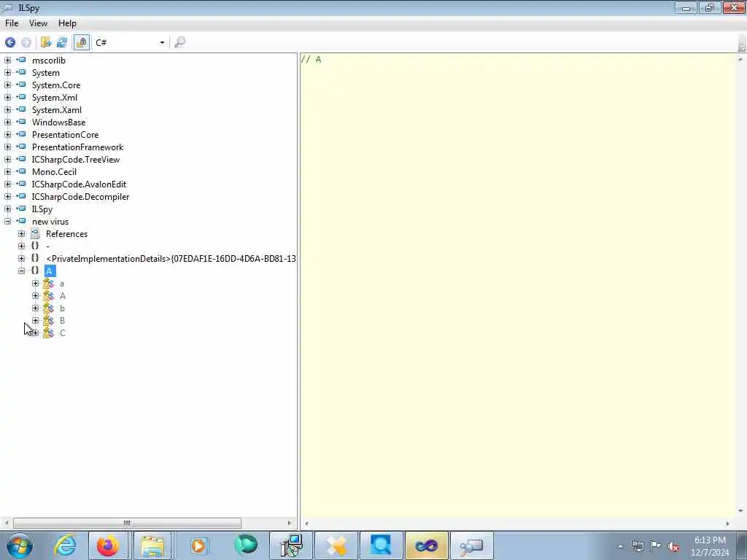Select the References label

point(66,234)
